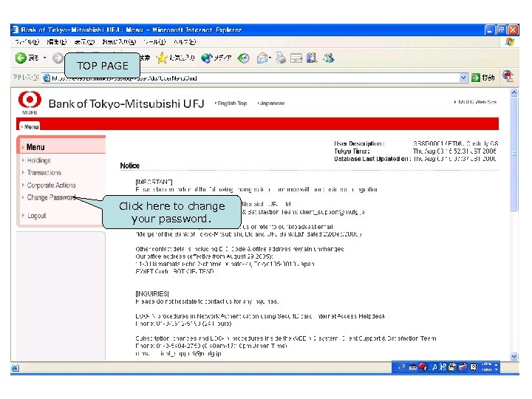Open the History clock icon in toolbar
The image size is (532, 399).
pyautogui.click(x=243, y=58)
